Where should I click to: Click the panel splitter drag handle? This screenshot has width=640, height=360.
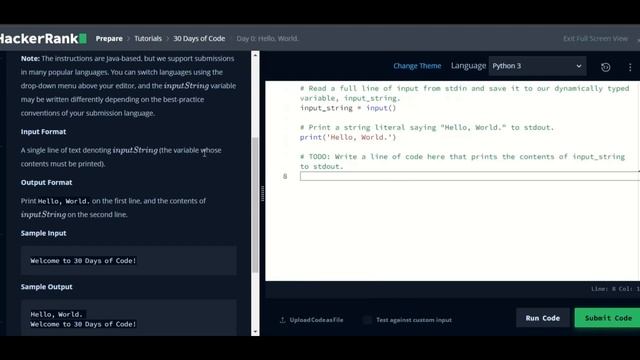(262, 193)
